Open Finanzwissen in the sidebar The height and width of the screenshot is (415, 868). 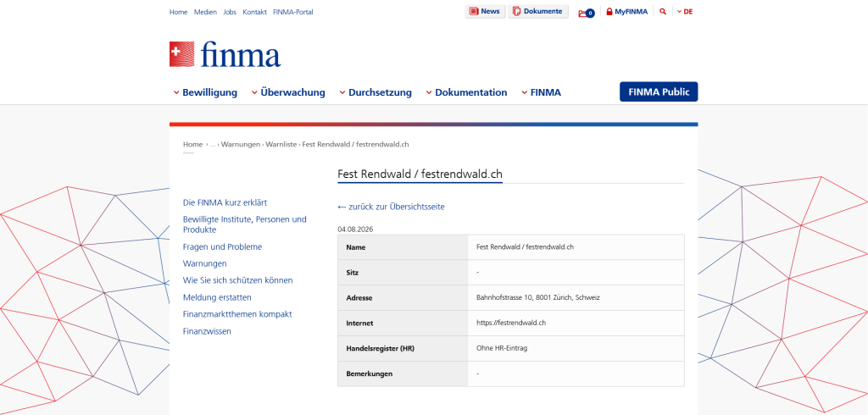pyautogui.click(x=207, y=331)
